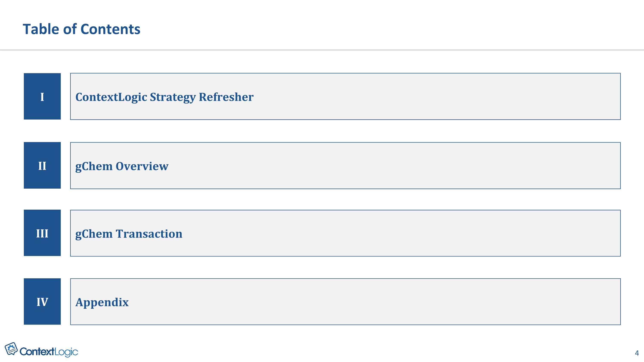Click the word Transaction in section III

[x=149, y=234]
